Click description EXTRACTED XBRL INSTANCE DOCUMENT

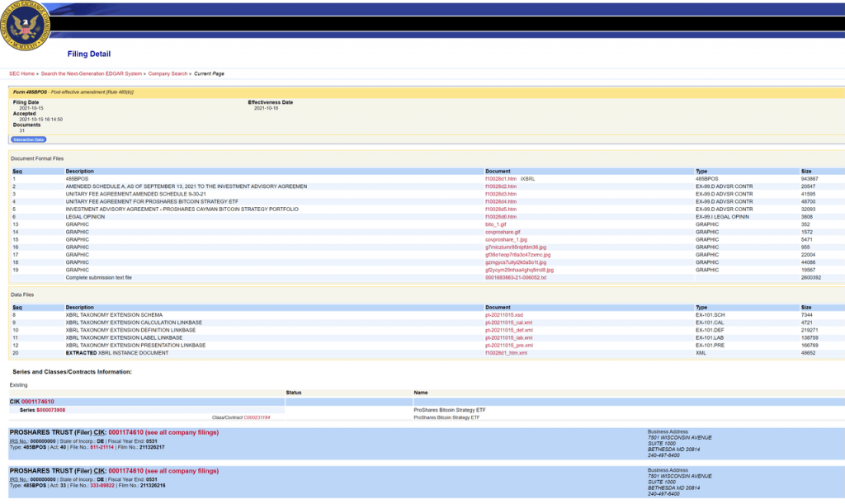coord(117,353)
